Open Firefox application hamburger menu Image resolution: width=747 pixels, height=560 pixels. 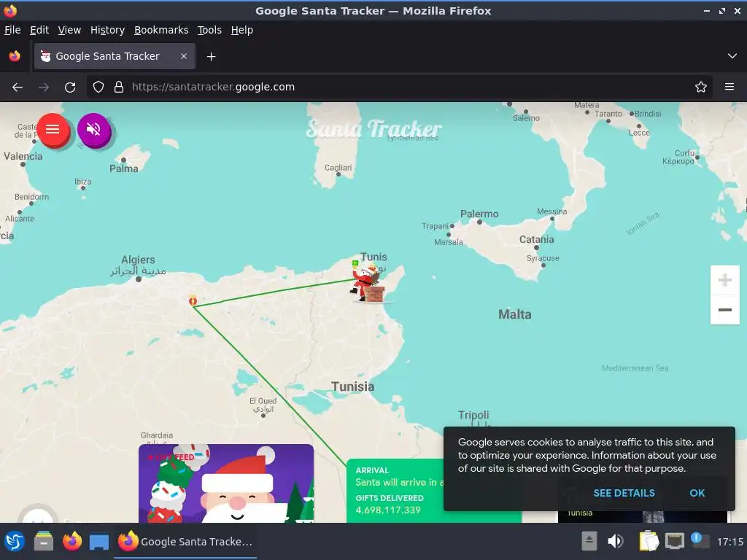tap(729, 87)
